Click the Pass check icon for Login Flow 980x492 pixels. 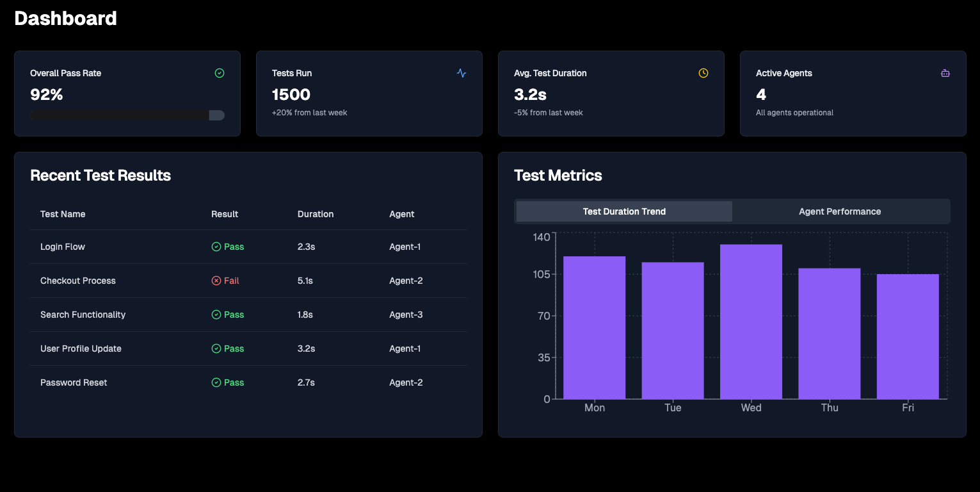click(x=216, y=247)
